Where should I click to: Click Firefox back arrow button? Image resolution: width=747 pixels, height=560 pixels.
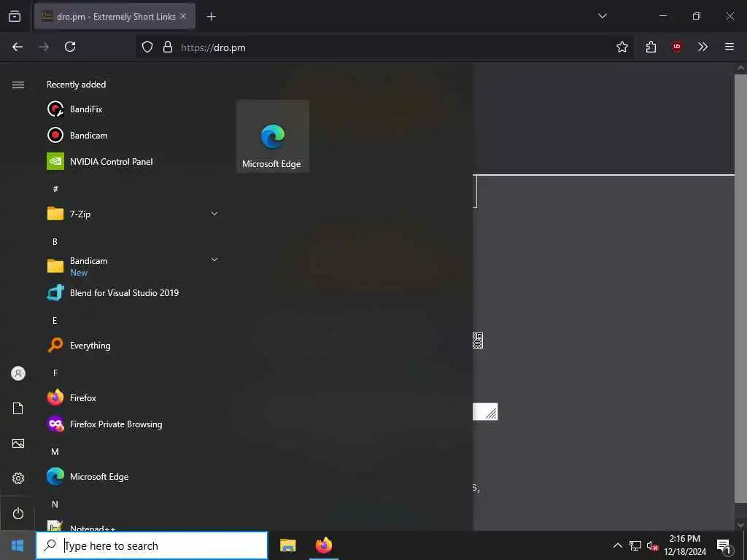click(x=18, y=47)
